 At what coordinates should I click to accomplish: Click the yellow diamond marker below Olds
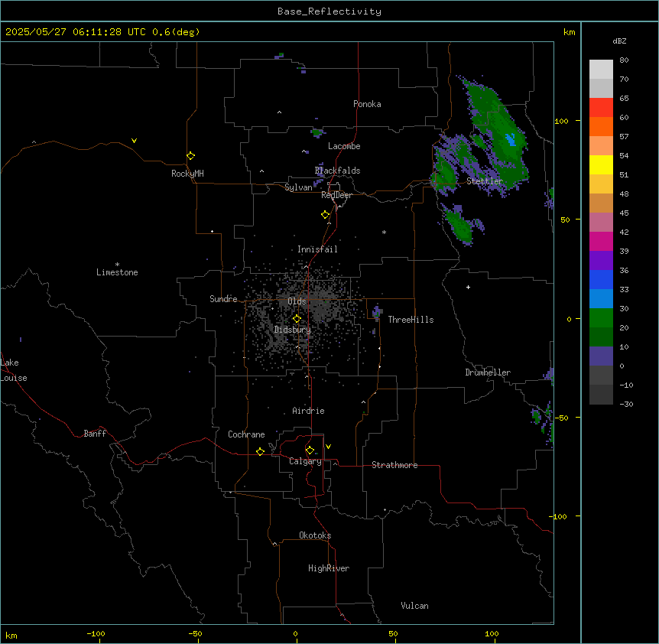pyautogui.click(x=297, y=319)
